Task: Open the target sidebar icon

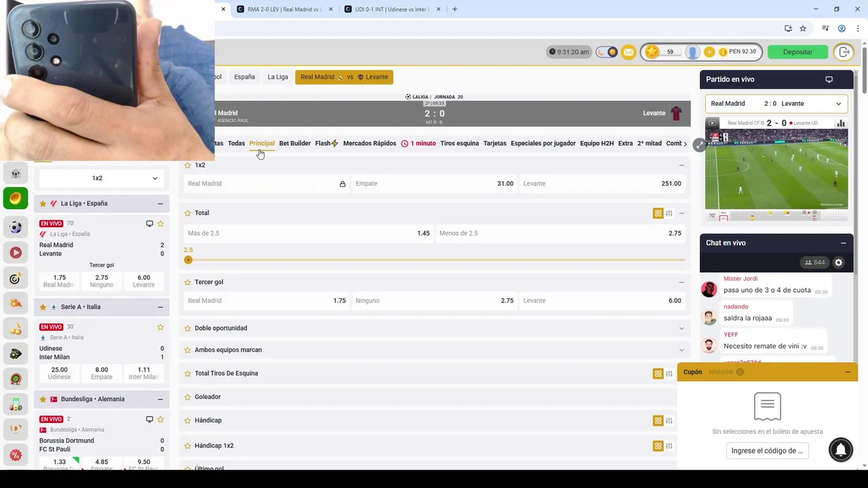Action: [x=16, y=279]
